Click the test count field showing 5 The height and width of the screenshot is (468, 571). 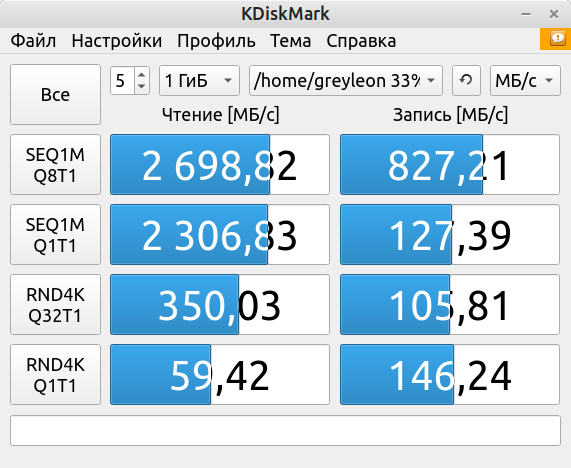pos(123,80)
